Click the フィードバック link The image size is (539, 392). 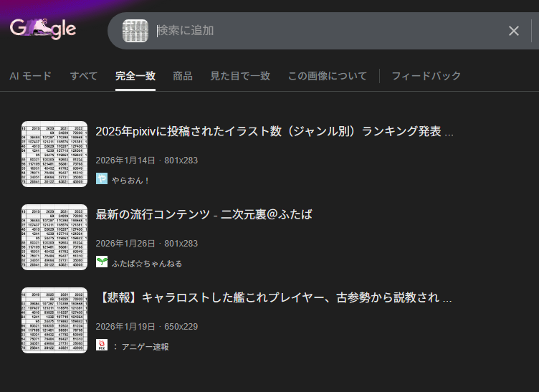pyautogui.click(x=426, y=76)
